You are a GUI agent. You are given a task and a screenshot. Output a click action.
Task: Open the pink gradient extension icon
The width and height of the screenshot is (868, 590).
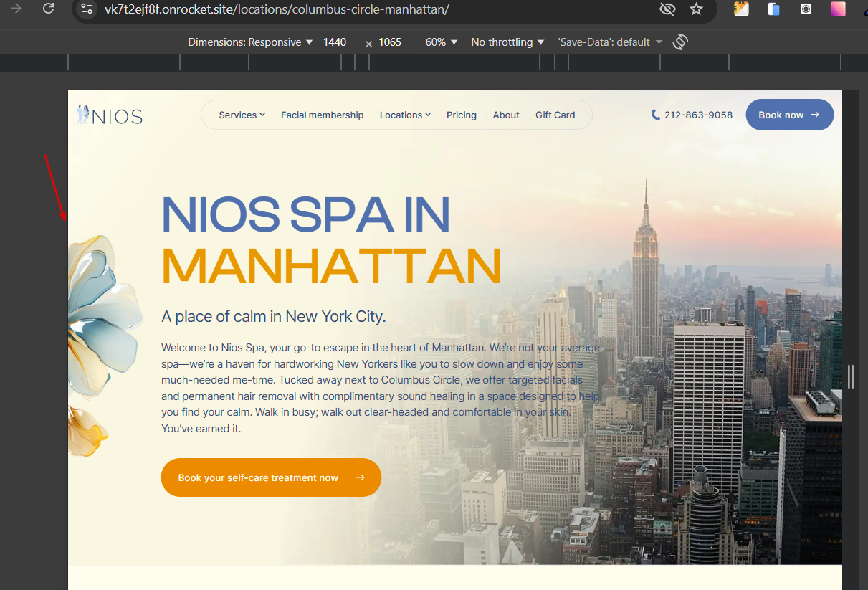coord(838,9)
